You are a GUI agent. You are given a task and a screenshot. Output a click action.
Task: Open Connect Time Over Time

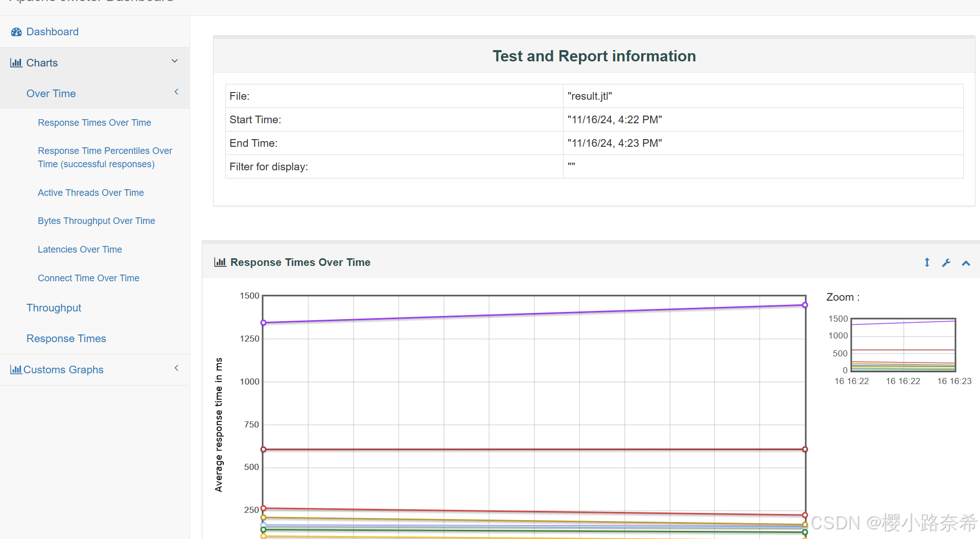click(x=88, y=278)
